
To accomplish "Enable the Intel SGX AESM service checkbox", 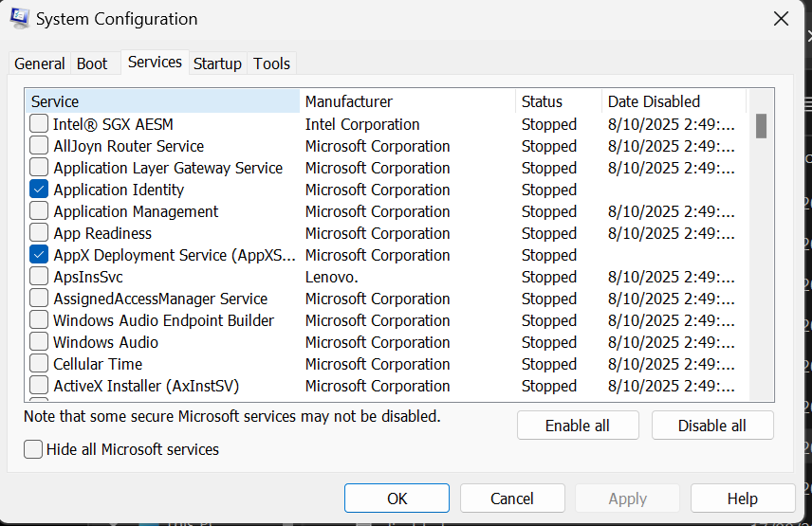I will coord(39,124).
